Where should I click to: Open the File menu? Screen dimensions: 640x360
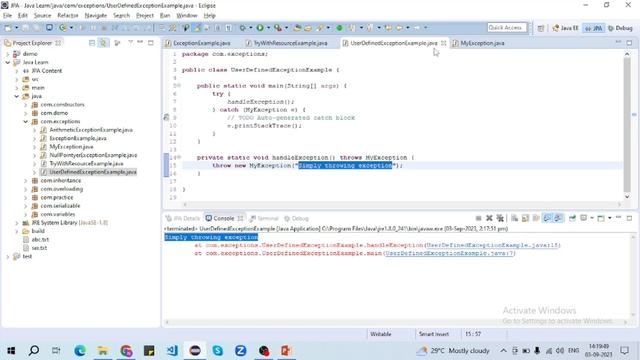[7, 16]
